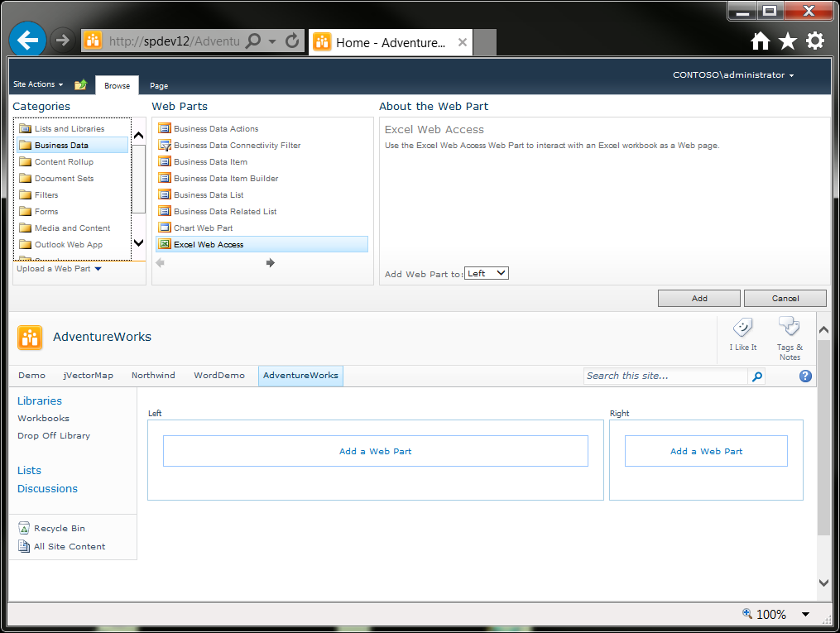Click the Categories list scroll down arrow
The image size is (840, 633).
(x=139, y=242)
